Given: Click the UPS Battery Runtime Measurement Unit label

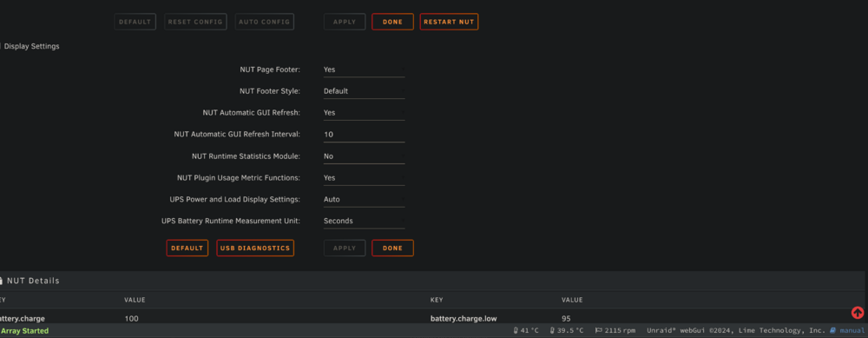Looking at the screenshot, I should 231,221.
